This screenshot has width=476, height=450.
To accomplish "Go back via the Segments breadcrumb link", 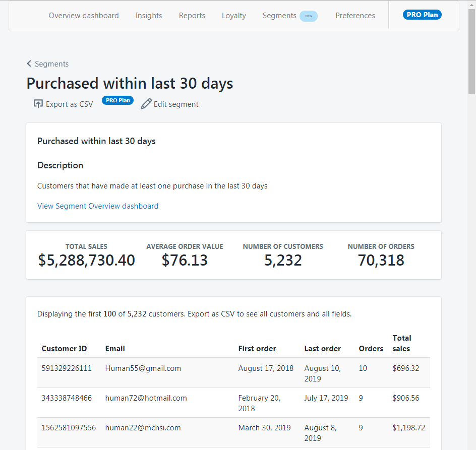I will [x=52, y=64].
